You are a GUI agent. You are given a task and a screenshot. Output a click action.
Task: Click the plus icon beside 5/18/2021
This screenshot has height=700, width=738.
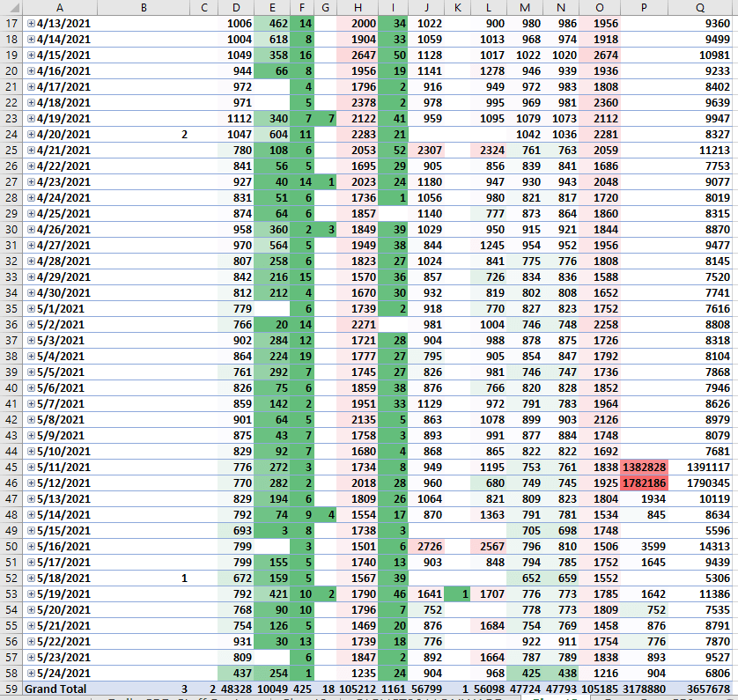point(32,578)
